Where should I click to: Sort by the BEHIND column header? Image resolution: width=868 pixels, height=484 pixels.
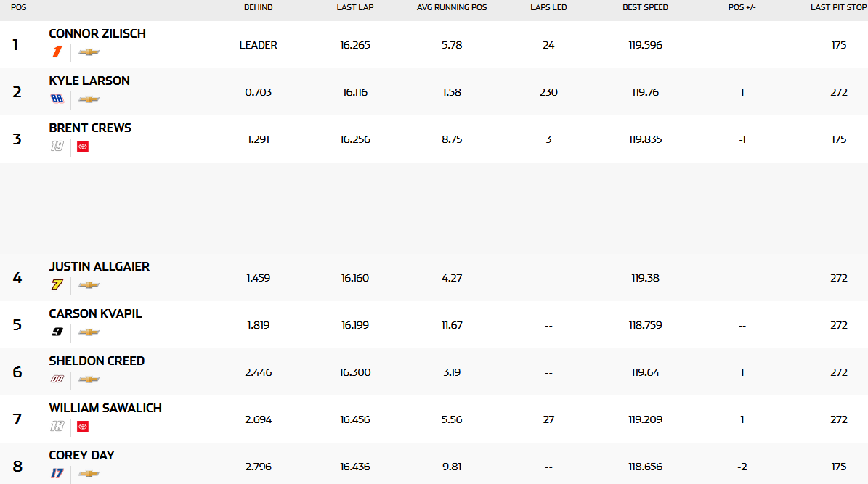click(258, 7)
